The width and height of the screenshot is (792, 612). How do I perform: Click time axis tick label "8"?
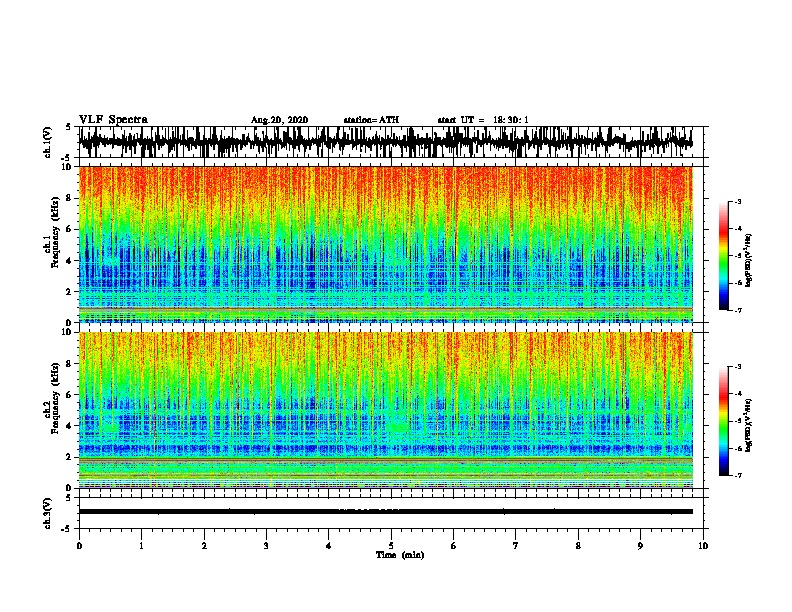pos(578,546)
